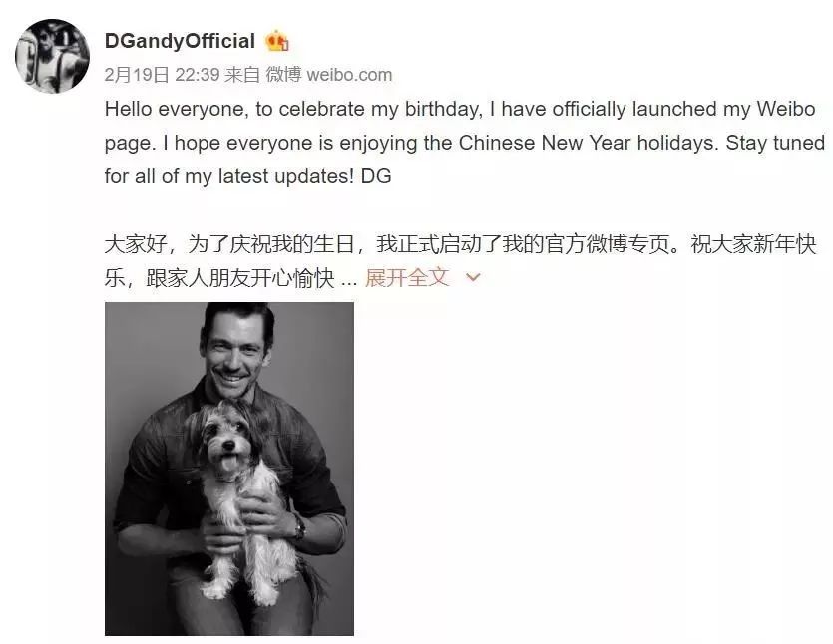This screenshot has width=833, height=644.
Task: Click the wristwatch in the photo
Action: click(299, 527)
